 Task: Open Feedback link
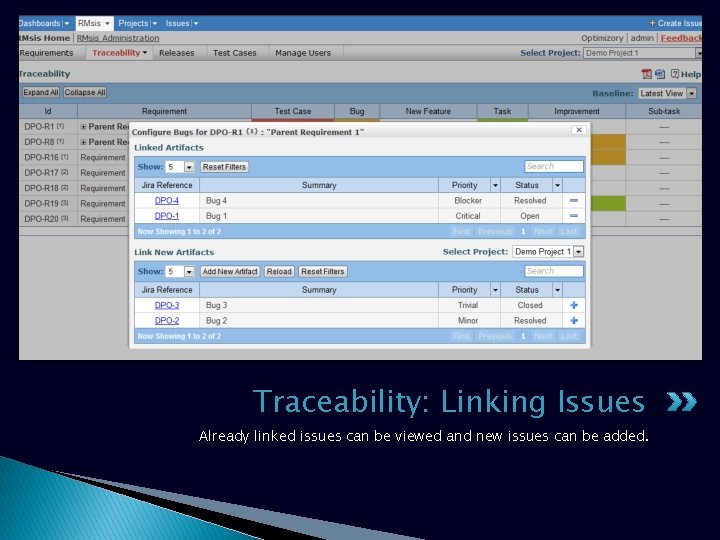(681, 38)
